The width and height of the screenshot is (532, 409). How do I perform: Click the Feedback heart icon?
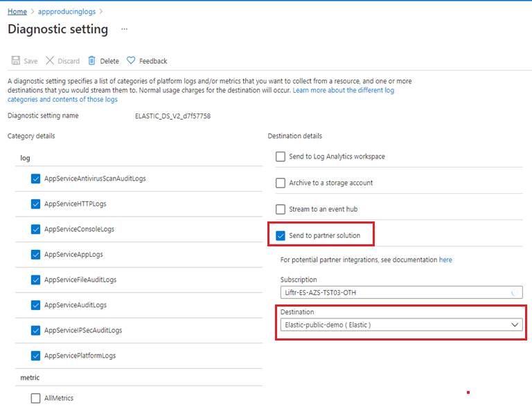click(131, 61)
